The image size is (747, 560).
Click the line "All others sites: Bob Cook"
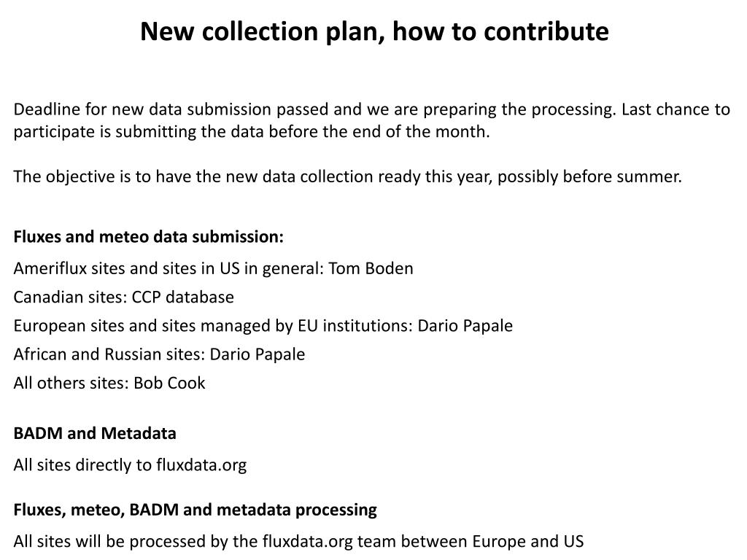tap(109, 383)
